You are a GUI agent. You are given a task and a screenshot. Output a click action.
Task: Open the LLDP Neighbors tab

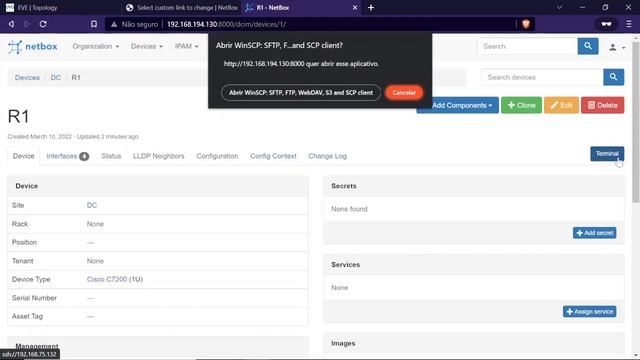click(x=158, y=156)
